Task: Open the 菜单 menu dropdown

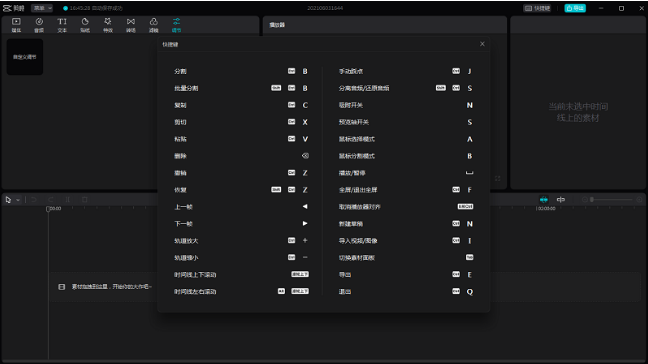Action: pyautogui.click(x=42, y=8)
